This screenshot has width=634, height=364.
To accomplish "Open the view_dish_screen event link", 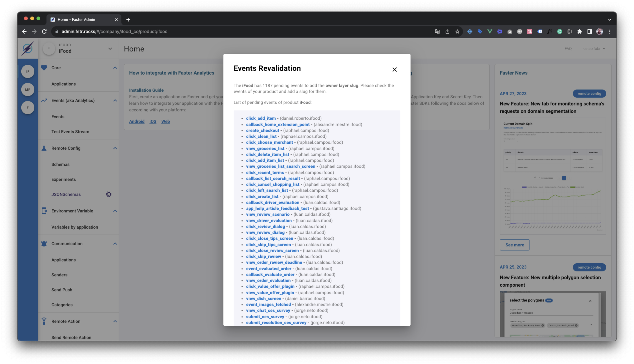I will (x=263, y=299).
